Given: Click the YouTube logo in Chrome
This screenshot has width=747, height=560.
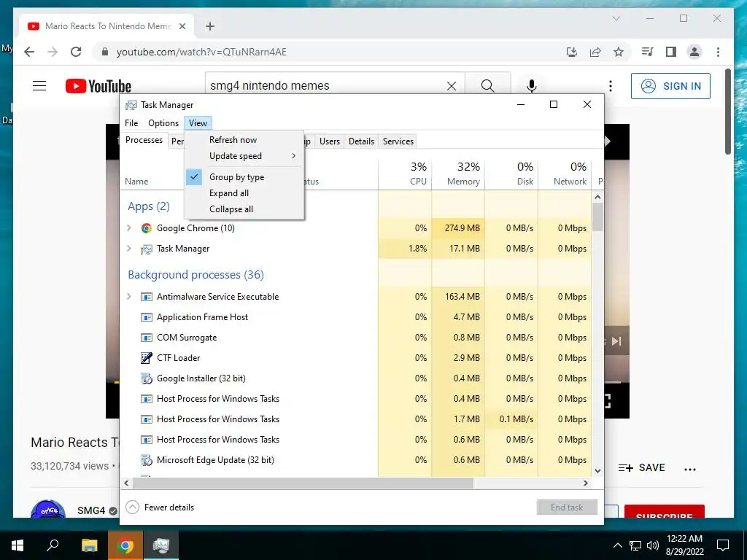Looking at the screenshot, I should (98, 86).
